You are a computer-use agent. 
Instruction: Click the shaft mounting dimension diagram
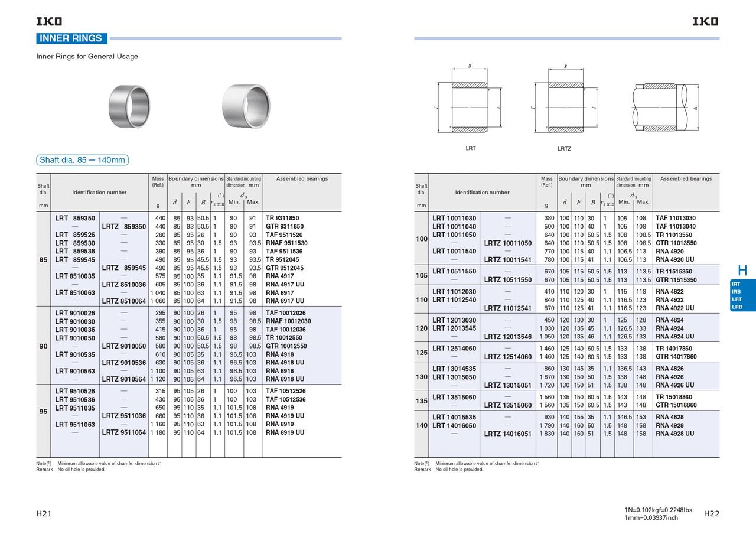pyautogui.click(x=666, y=107)
